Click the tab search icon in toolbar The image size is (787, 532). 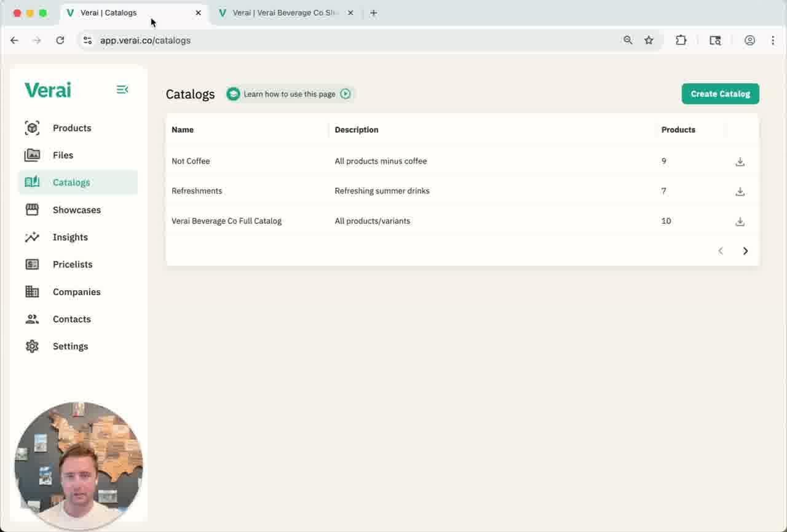pos(715,41)
